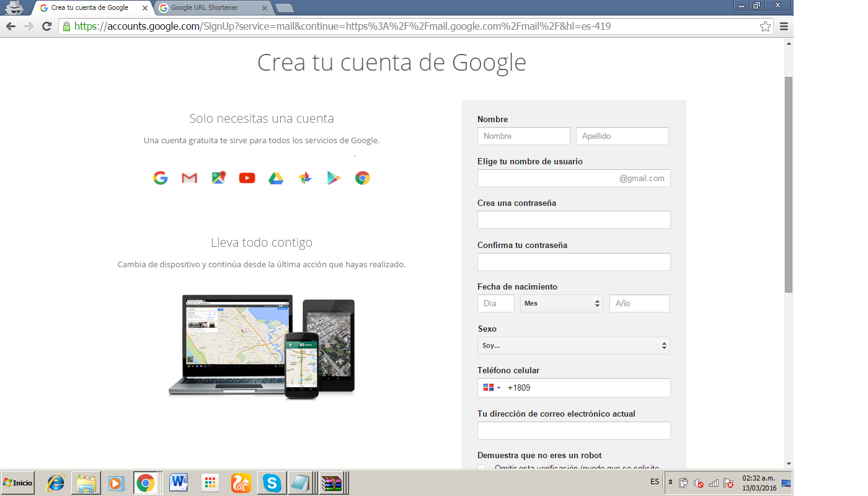Select the YouTube icon
868x496 pixels.
click(247, 178)
